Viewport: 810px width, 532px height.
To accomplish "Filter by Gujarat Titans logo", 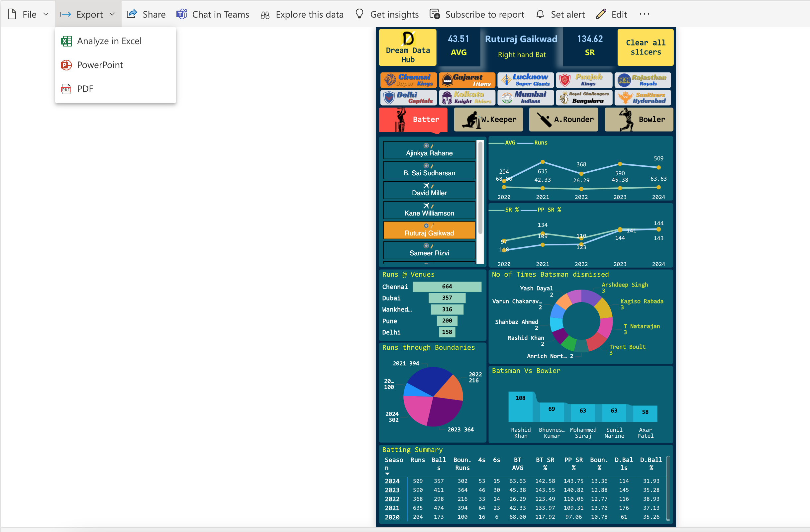I will coord(467,80).
